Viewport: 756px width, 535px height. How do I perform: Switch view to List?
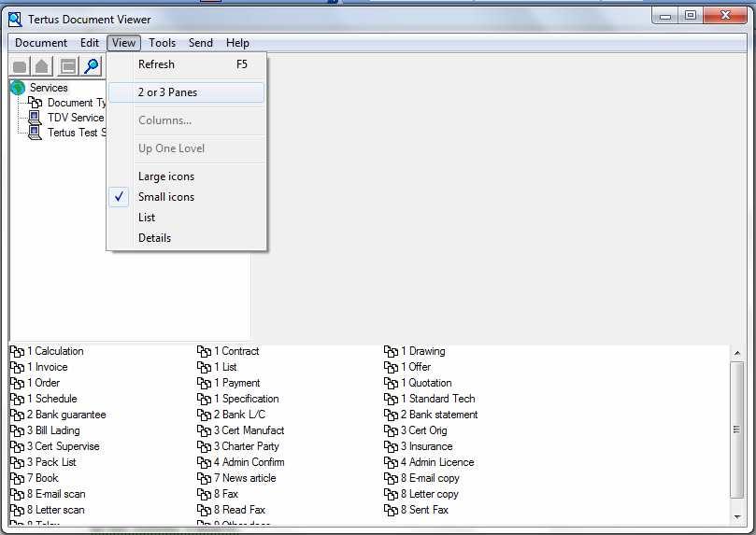pos(187,218)
